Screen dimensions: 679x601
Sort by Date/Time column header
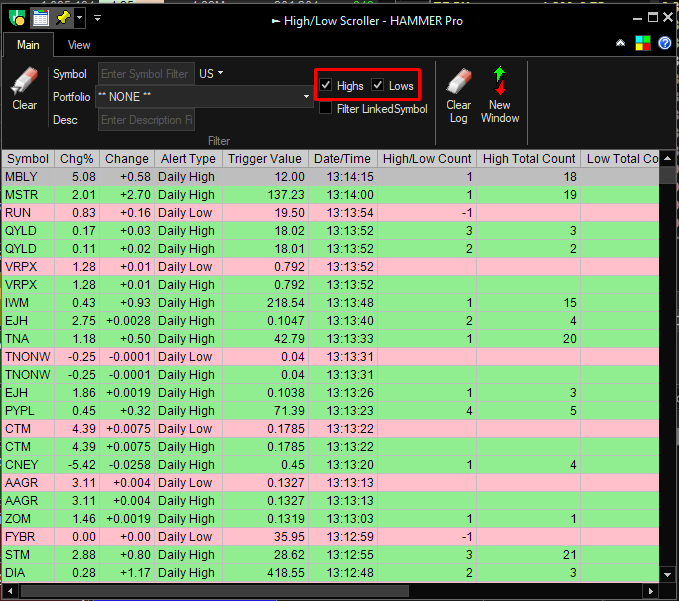pyautogui.click(x=343, y=159)
